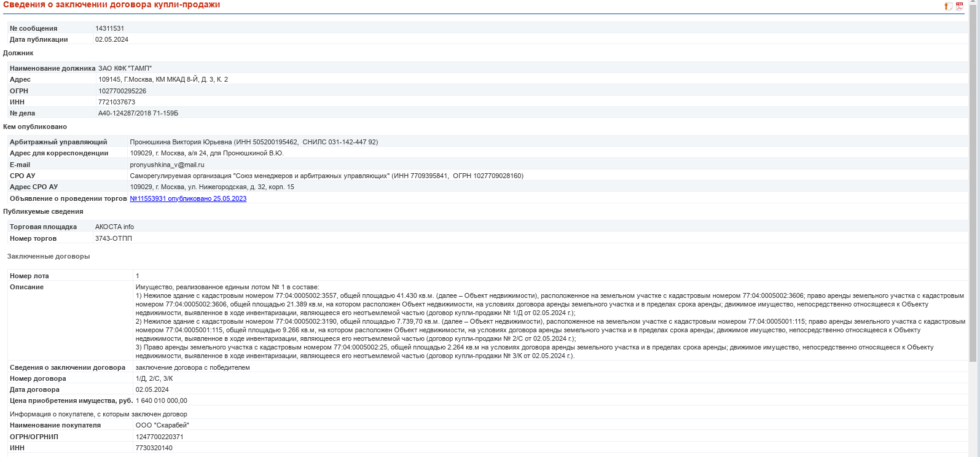980x457 pixels.
Task: Open the digital signature certificate icon
Action: coord(949,6)
